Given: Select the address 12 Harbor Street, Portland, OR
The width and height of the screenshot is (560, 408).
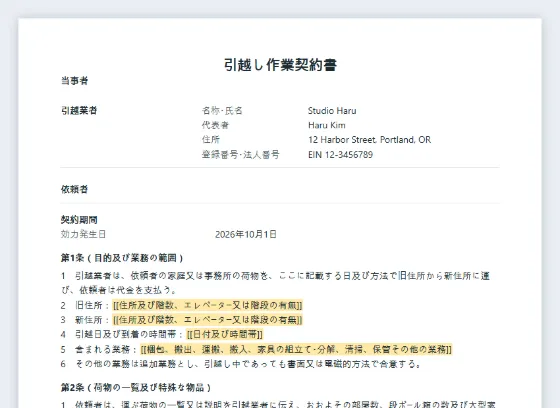Looking at the screenshot, I should point(370,140).
